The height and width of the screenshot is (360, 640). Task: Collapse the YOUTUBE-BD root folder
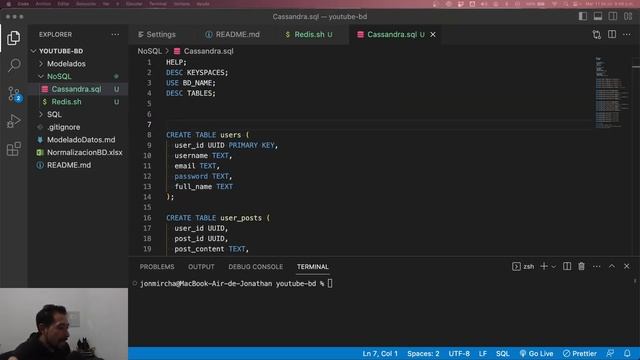pyautogui.click(x=61, y=51)
